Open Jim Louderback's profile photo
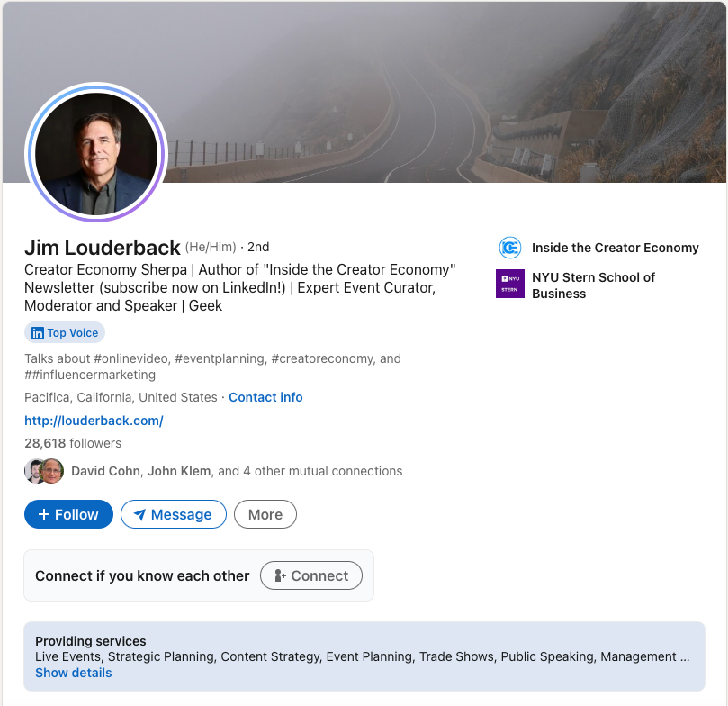This screenshot has width=728, height=706. [96, 153]
